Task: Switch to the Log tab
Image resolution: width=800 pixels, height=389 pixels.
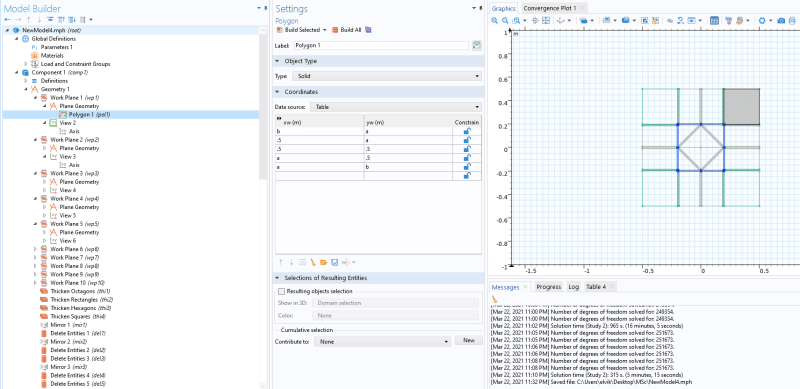Action: [x=573, y=287]
